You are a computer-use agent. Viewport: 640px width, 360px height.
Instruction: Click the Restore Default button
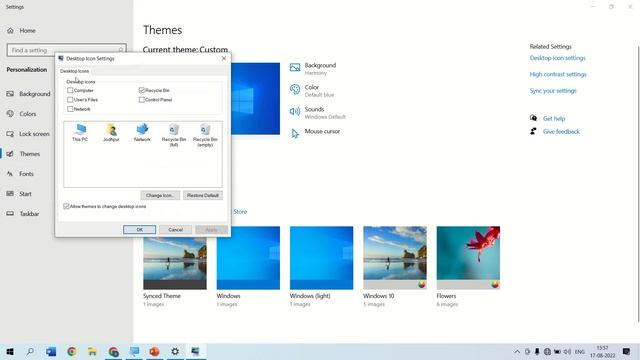tap(203, 196)
